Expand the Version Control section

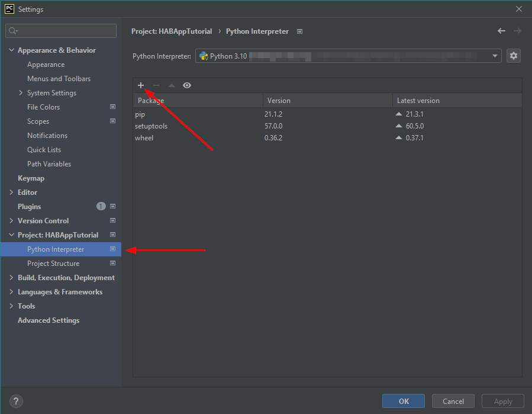click(x=11, y=221)
